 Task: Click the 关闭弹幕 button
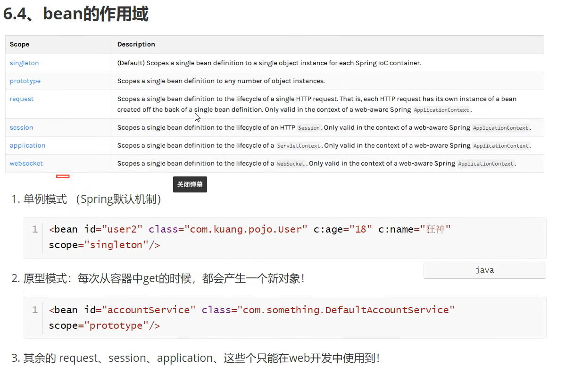pyautogui.click(x=190, y=184)
